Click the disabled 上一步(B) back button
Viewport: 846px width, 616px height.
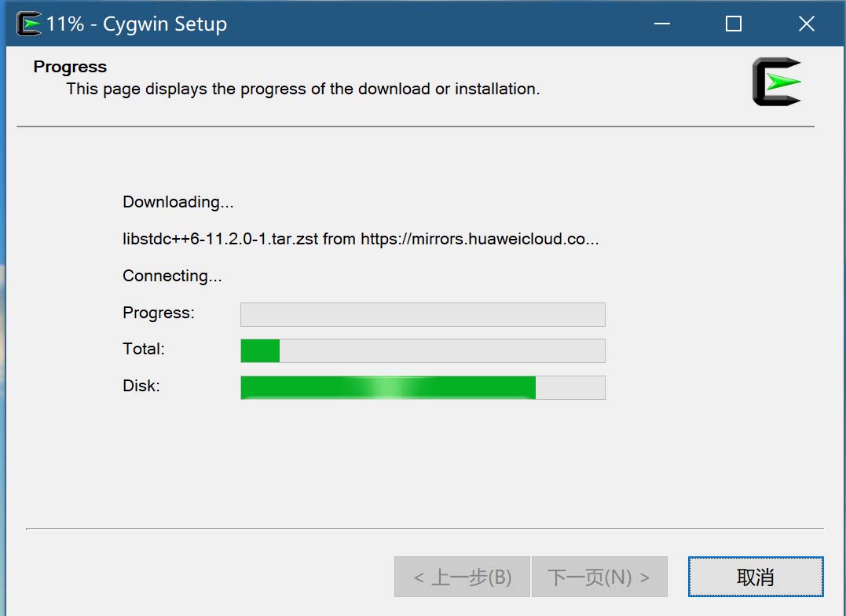(x=462, y=577)
